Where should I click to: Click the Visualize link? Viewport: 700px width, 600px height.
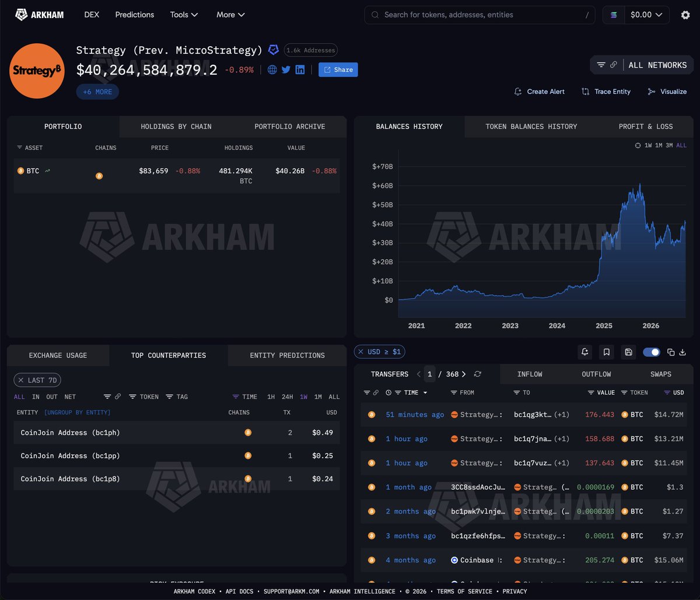pos(667,92)
